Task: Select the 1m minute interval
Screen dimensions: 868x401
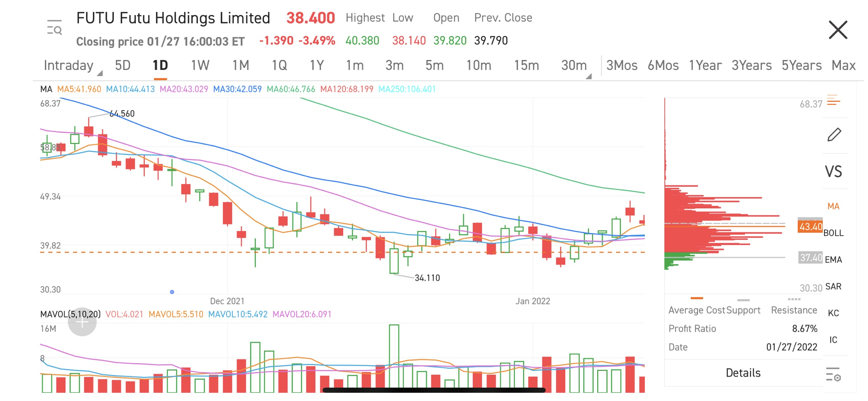Action: (355, 65)
